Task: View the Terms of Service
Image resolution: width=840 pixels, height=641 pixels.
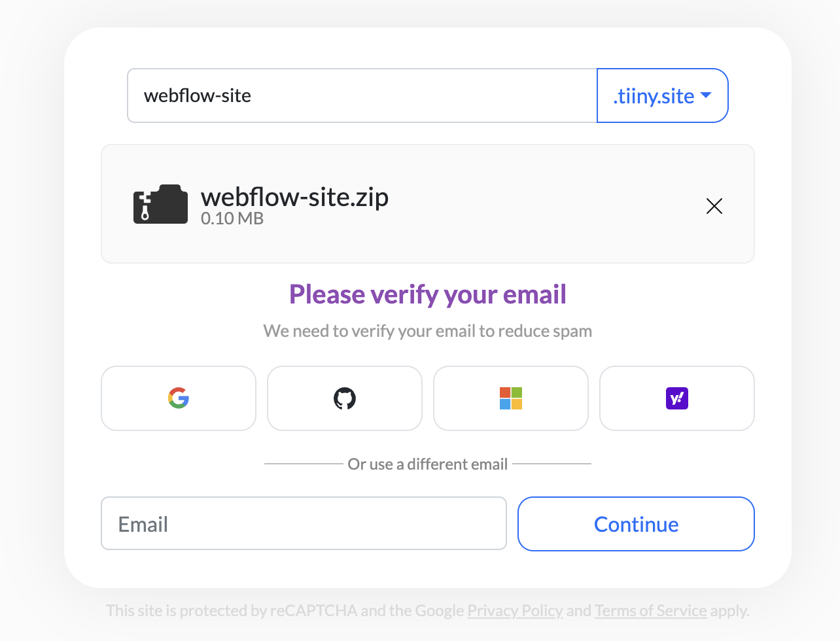Action: pyautogui.click(x=650, y=610)
